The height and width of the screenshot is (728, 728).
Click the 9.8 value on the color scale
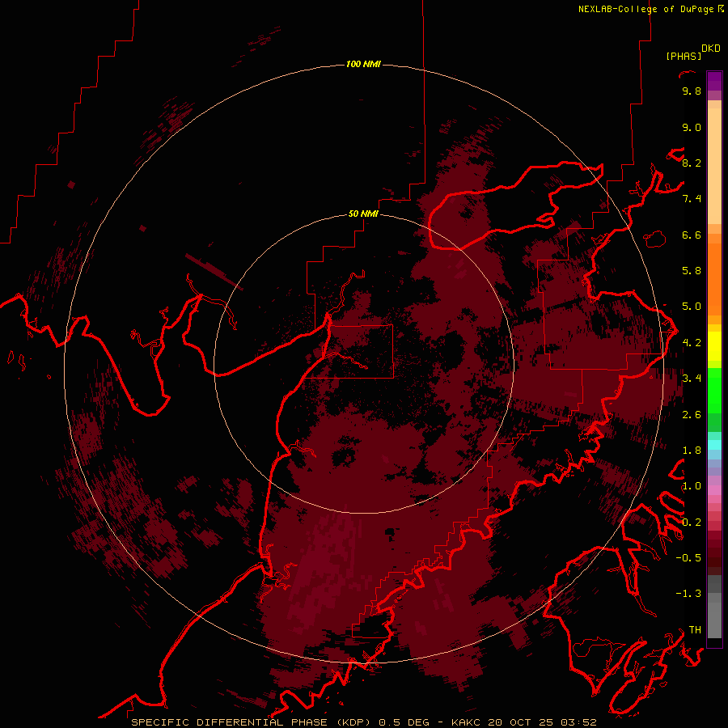click(x=692, y=91)
